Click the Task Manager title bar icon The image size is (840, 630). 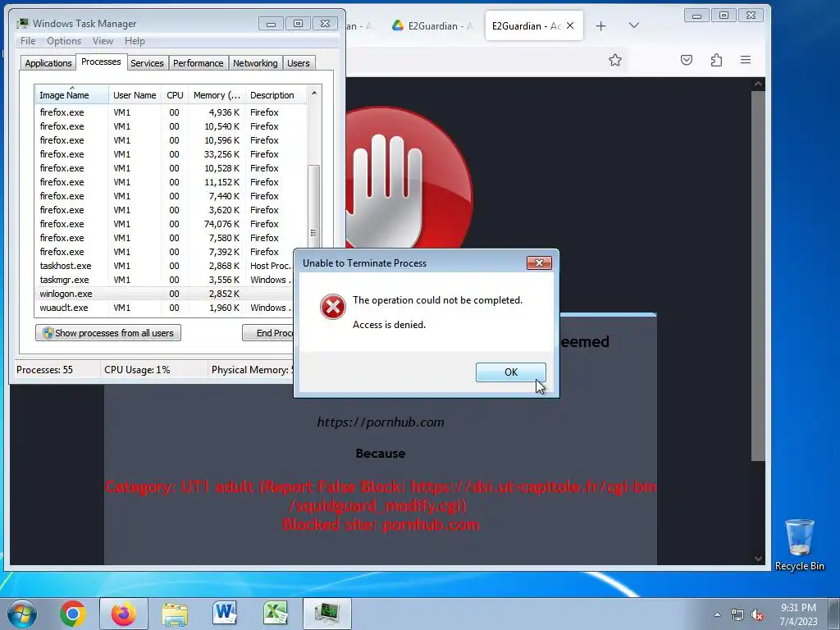click(22, 23)
